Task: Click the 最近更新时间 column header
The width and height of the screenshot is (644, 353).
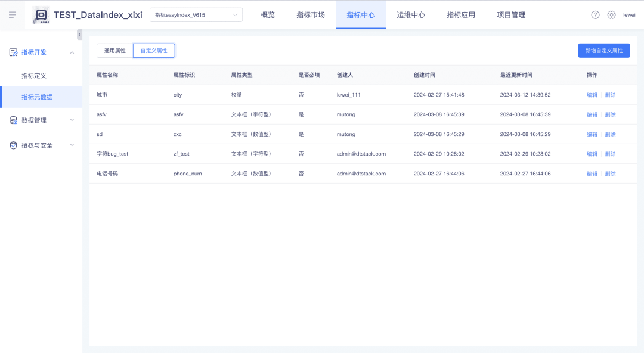Action: (x=516, y=75)
